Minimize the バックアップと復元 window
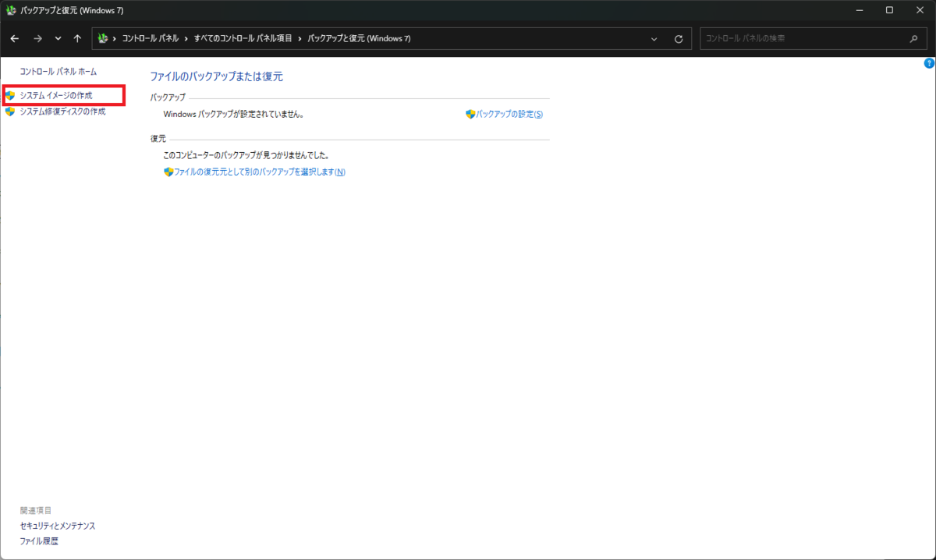The image size is (936, 560). [x=859, y=10]
